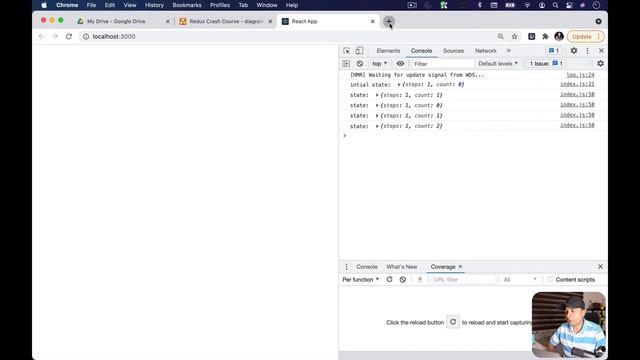The width and height of the screenshot is (640, 360).
Task: Switch to the Network tab
Action: 486,51
